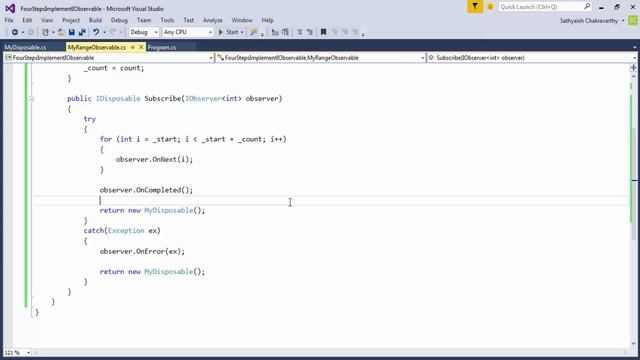
Task: Click the Save All multi-disk icon
Action: (x=82, y=32)
